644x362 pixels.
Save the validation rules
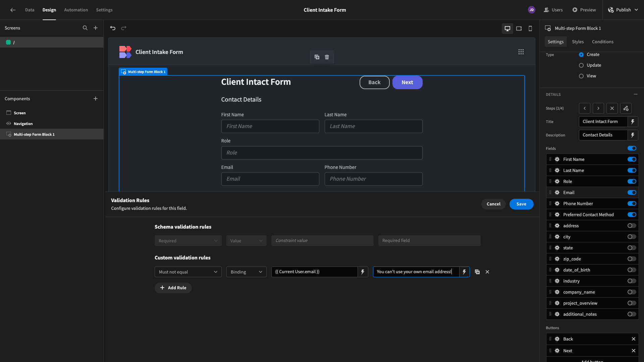(522, 204)
